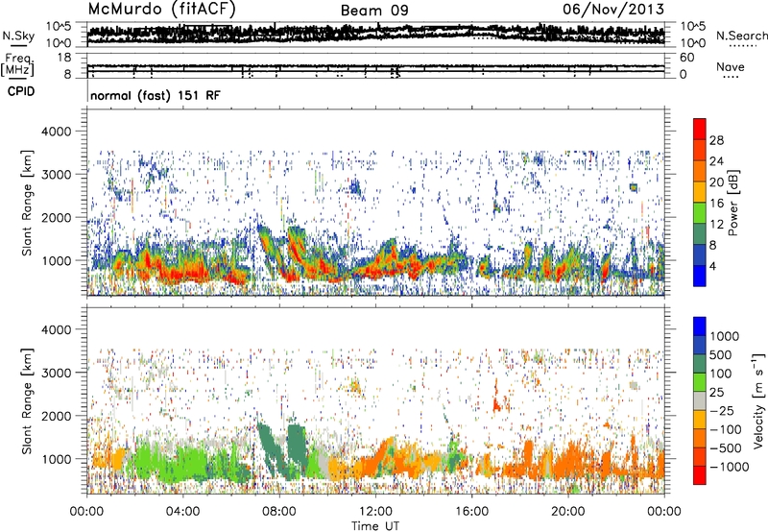This screenshot has width=768, height=532.
Task: Click the noise sky trace in top panel
Action: [375, 35]
